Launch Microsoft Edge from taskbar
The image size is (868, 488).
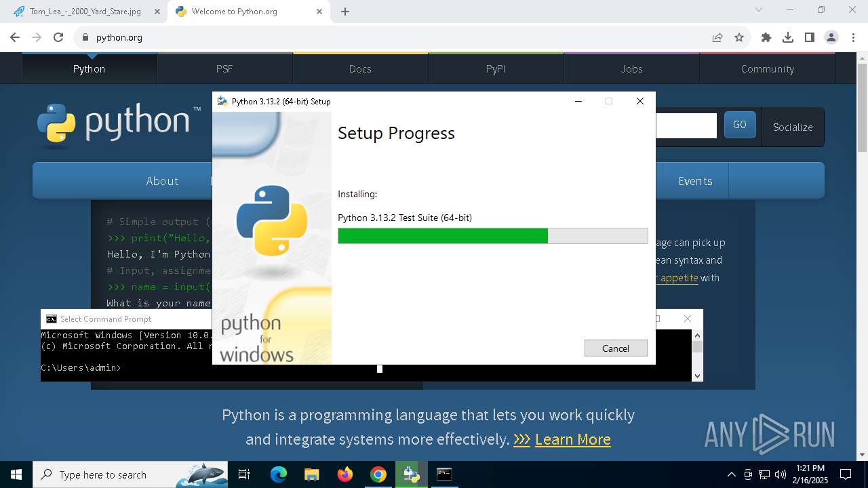tap(279, 474)
